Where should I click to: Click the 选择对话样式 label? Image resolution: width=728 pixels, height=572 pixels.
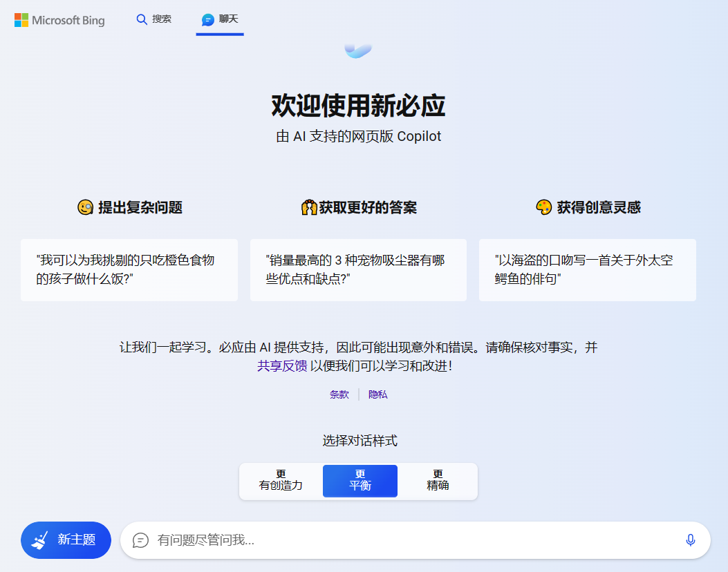point(360,441)
